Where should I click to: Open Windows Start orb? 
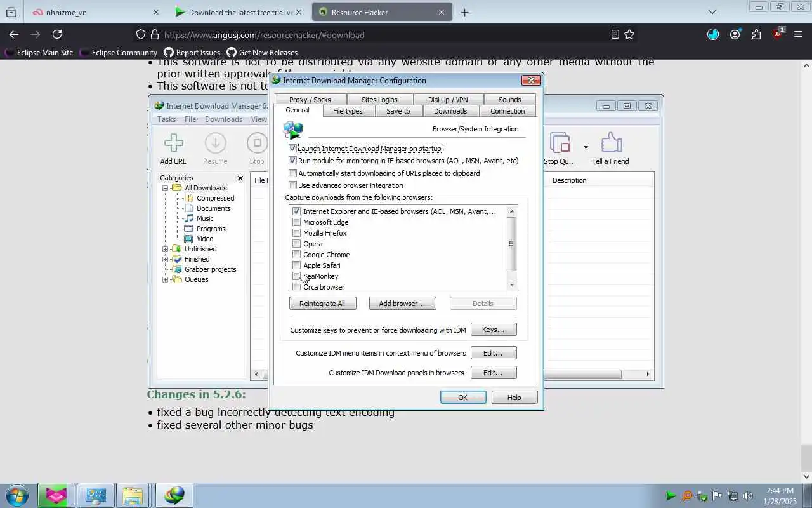tap(17, 495)
